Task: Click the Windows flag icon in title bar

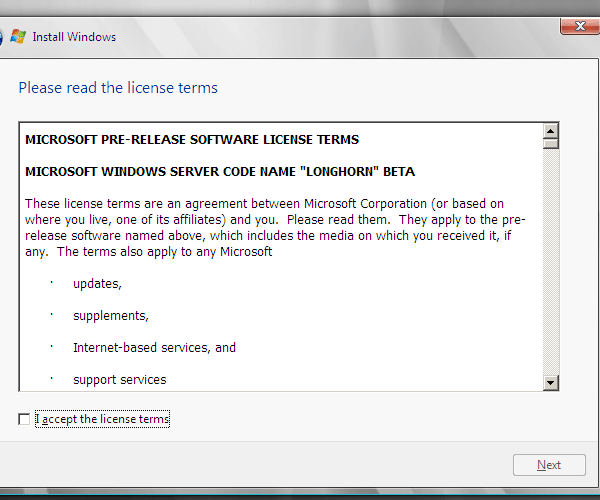Action: [18, 37]
